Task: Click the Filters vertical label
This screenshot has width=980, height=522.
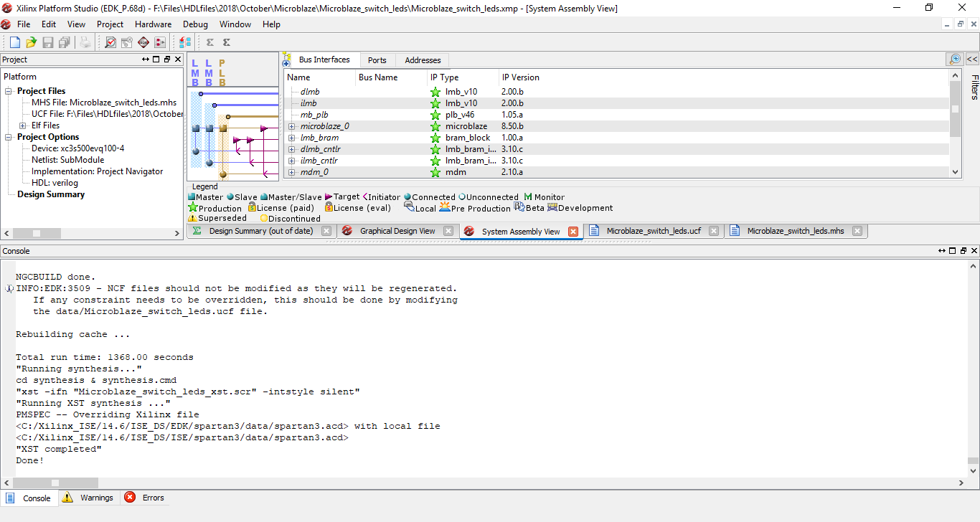Action: [974, 87]
